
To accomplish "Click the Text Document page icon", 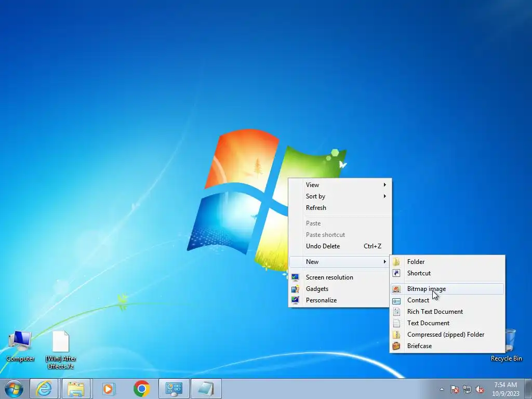I will tap(396, 323).
